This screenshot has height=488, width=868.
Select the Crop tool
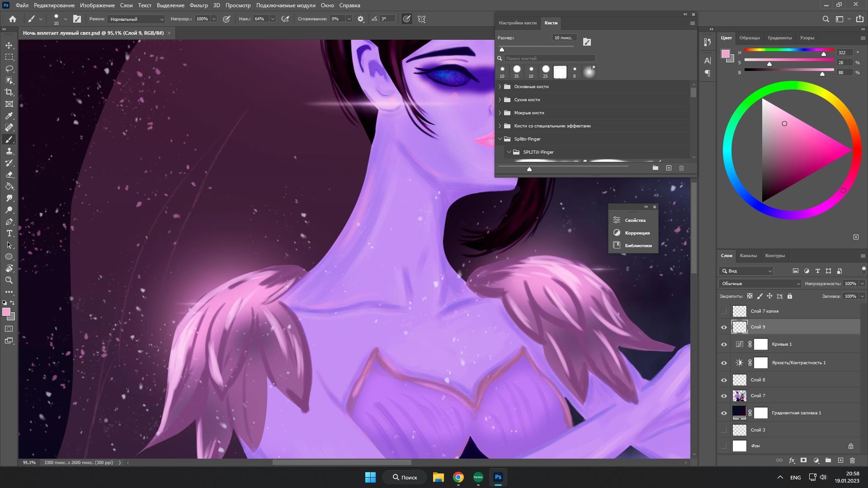[x=9, y=92]
